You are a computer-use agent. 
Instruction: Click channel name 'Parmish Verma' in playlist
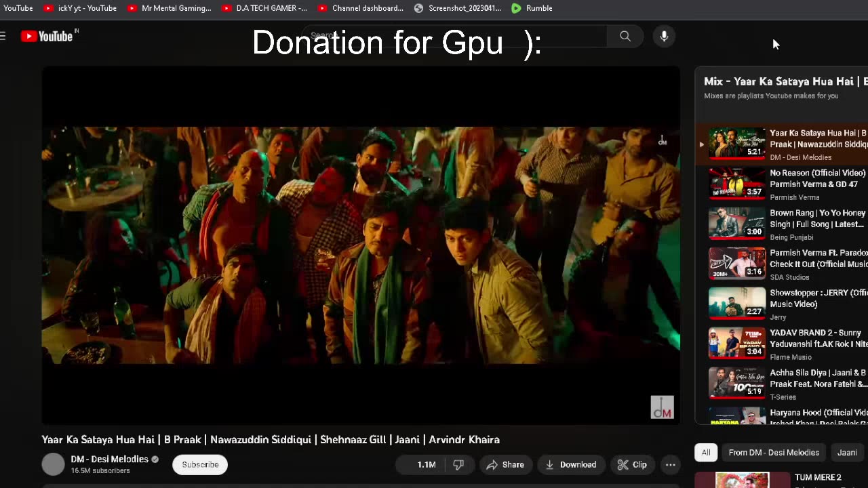794,197
